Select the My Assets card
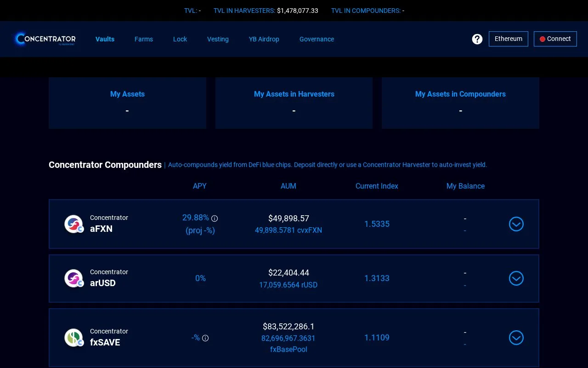Screen dimensions: 588x368 [127, 103]
